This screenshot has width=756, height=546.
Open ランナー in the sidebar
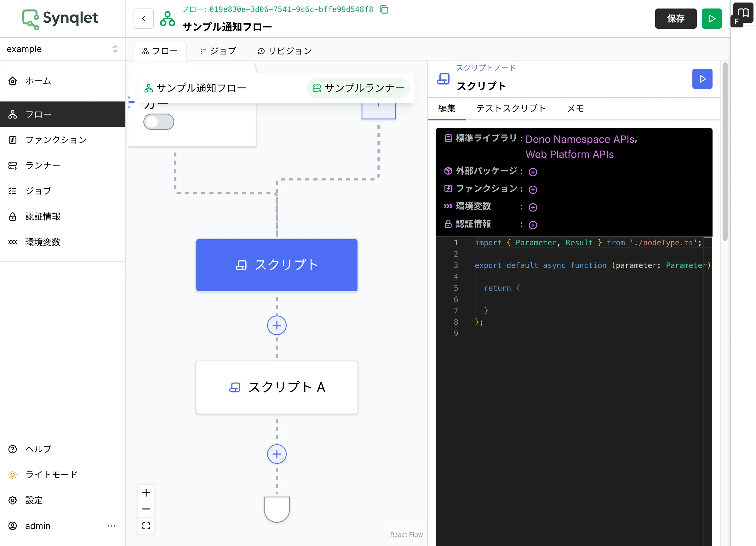(63, 166)
